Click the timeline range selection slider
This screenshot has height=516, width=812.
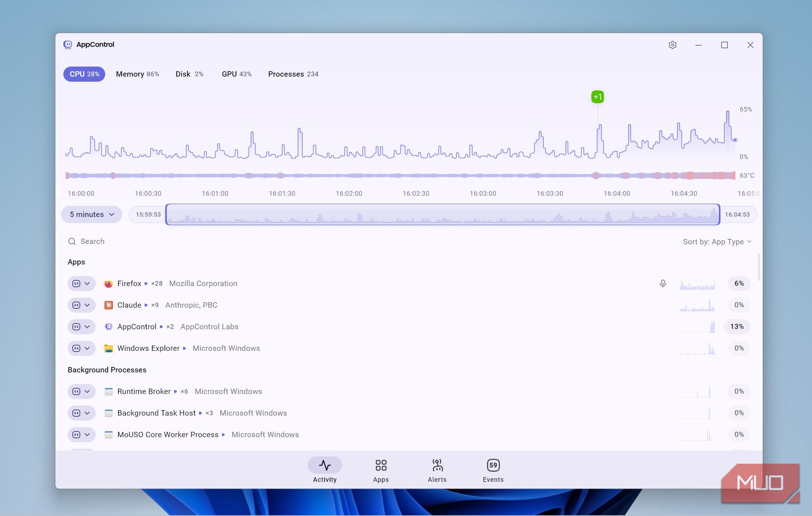pyautogui.click(x=442, y=214)
